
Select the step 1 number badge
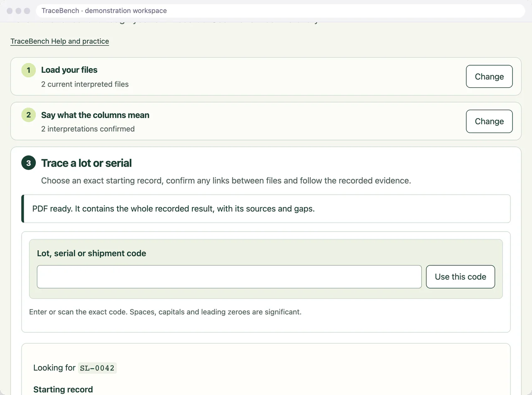[28, 70]
